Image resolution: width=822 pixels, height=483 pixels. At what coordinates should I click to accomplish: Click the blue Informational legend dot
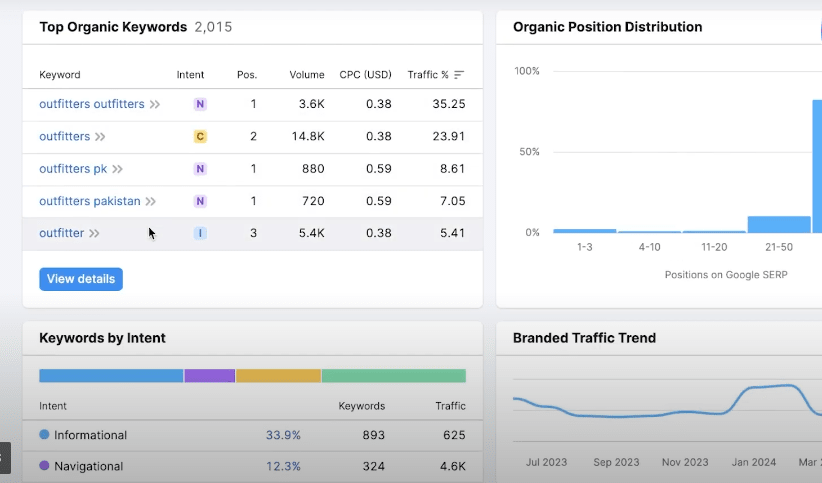pos(44,434)
